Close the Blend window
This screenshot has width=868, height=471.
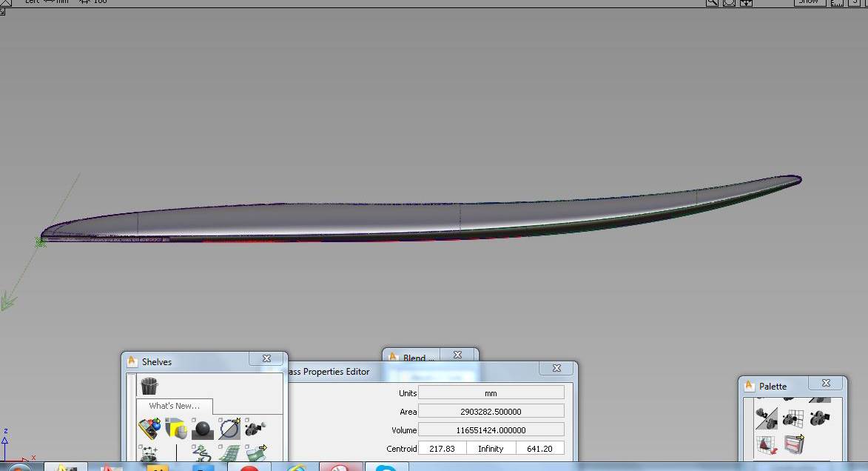coord(457,355)
